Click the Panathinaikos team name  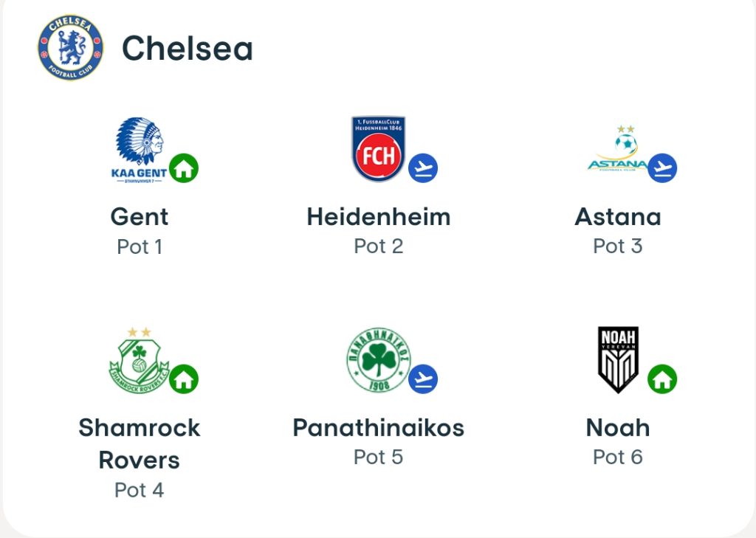tap(379, 427)
